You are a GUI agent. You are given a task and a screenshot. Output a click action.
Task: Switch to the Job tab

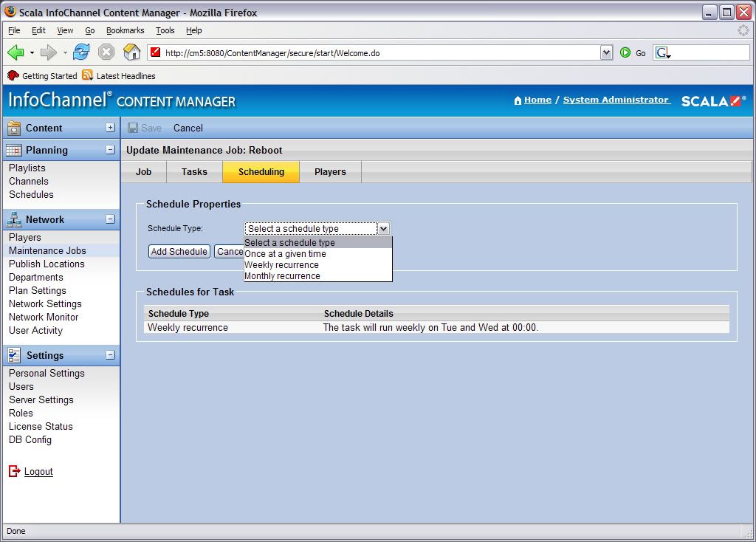144,171
